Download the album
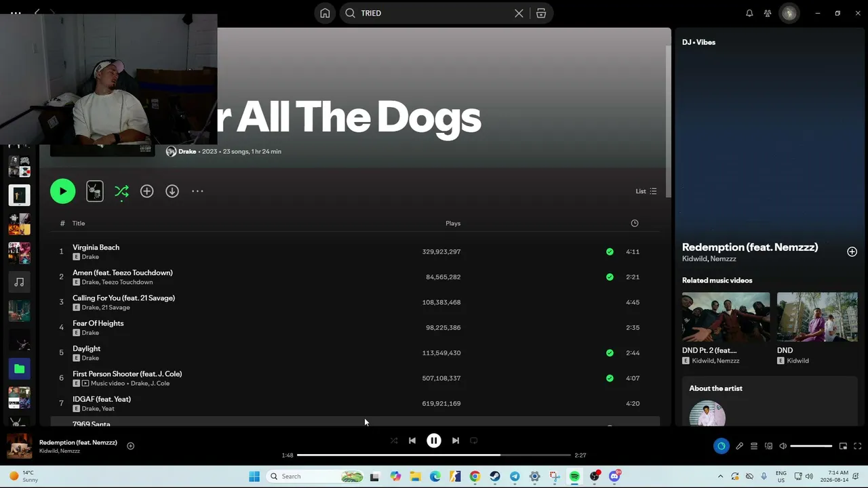868x488 pixels. pyautogui.click(x=172, y=191)
